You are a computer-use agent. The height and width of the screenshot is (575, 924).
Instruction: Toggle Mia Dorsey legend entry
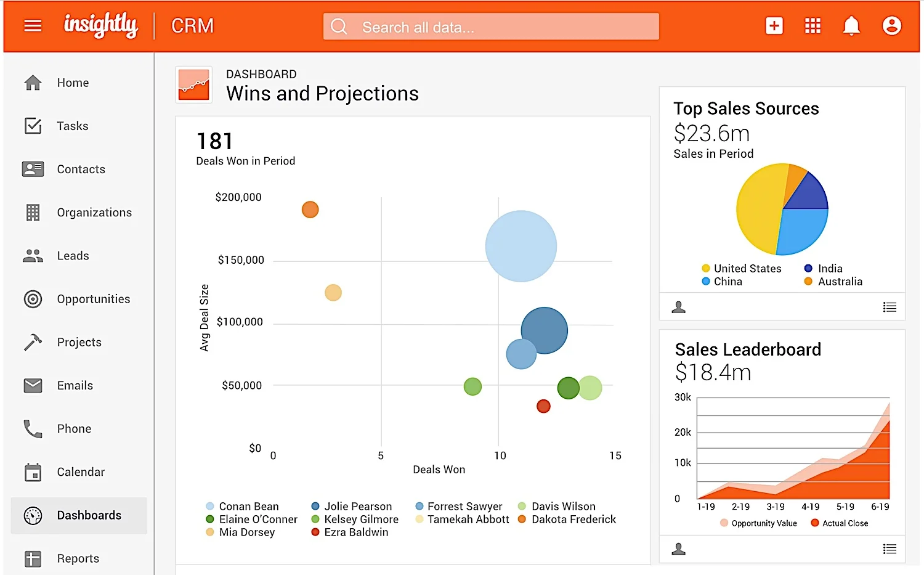(240, 532)
